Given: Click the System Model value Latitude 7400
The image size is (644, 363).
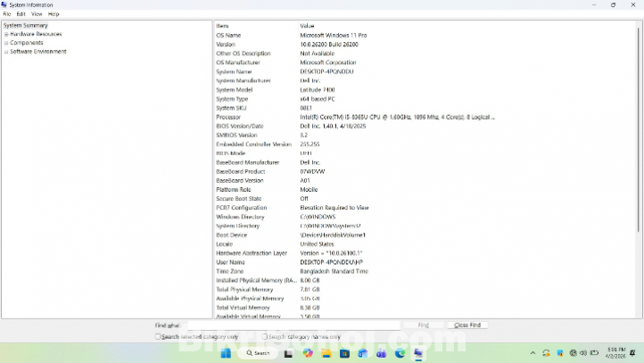Looking at the screenshot, I should (317, 90).
